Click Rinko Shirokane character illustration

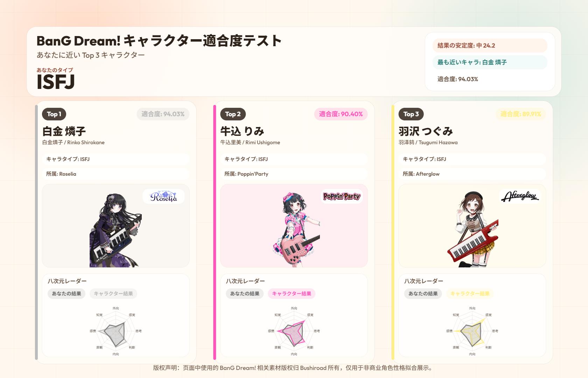(115, 230)
